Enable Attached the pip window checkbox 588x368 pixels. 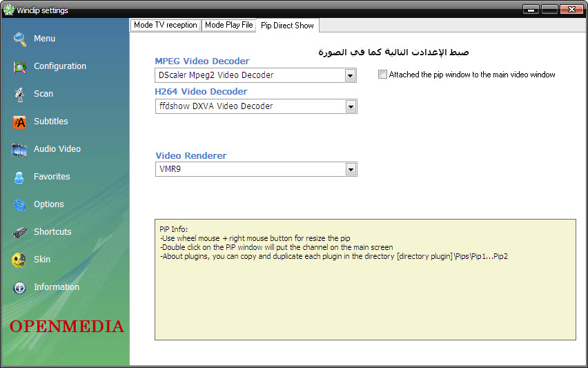pos(382,75)
